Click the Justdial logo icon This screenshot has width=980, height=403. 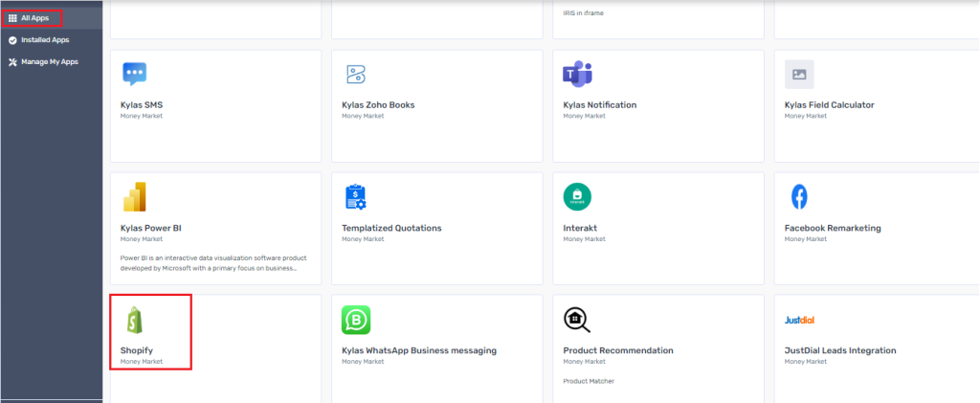(799, 320)
